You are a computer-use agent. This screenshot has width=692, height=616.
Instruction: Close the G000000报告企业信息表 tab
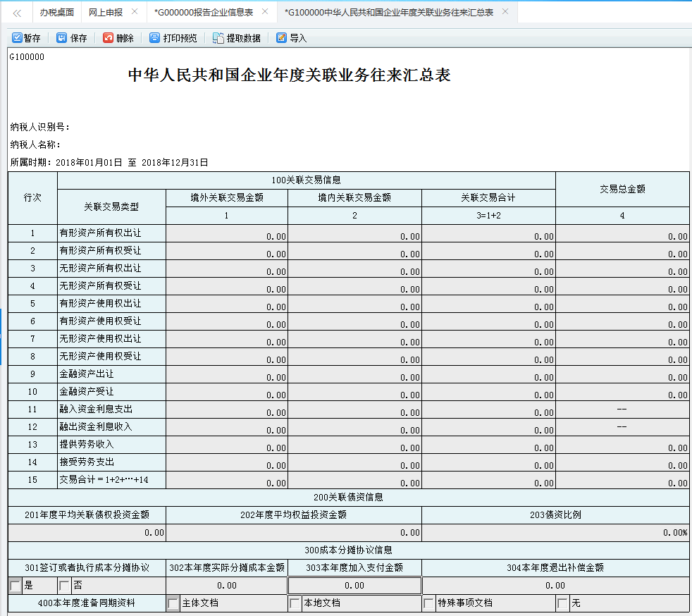tap(265, 12)
